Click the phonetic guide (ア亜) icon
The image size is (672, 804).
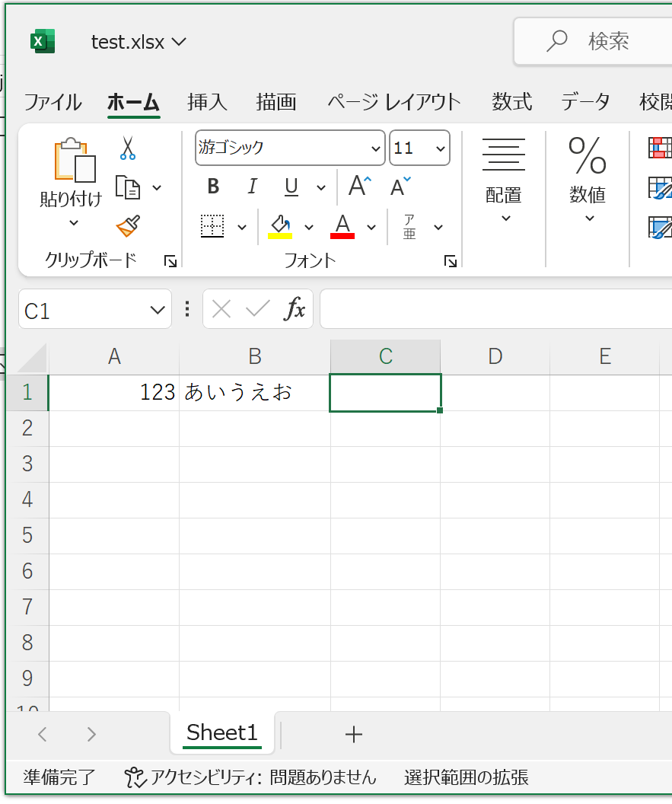pyautogui.click(x=409, y=227)
